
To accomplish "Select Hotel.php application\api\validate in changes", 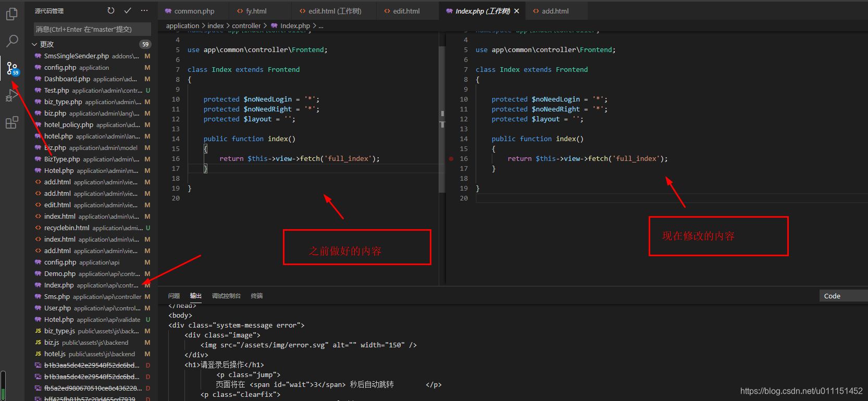I will click(91, 320).
